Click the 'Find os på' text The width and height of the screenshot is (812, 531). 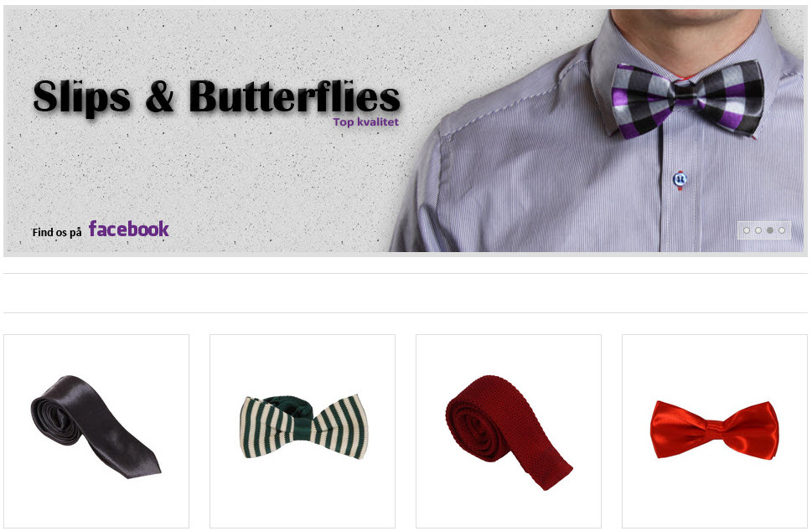pyautogui.click(x=57, y=232)
